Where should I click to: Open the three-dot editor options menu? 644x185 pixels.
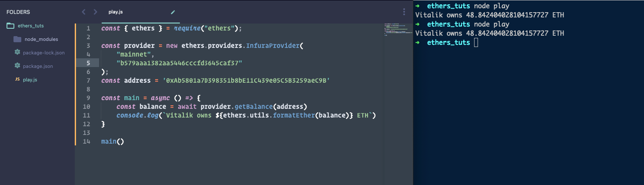(x=404, y=12)
